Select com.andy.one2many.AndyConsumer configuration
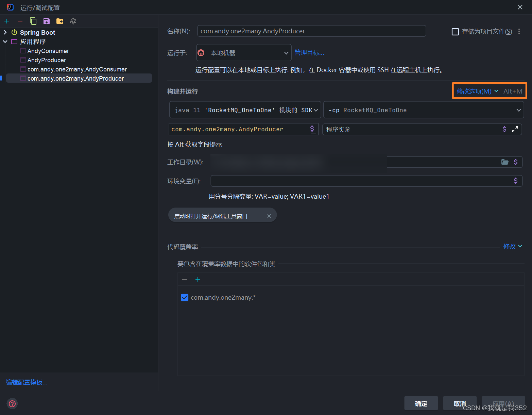 click(x=77, y=69)
